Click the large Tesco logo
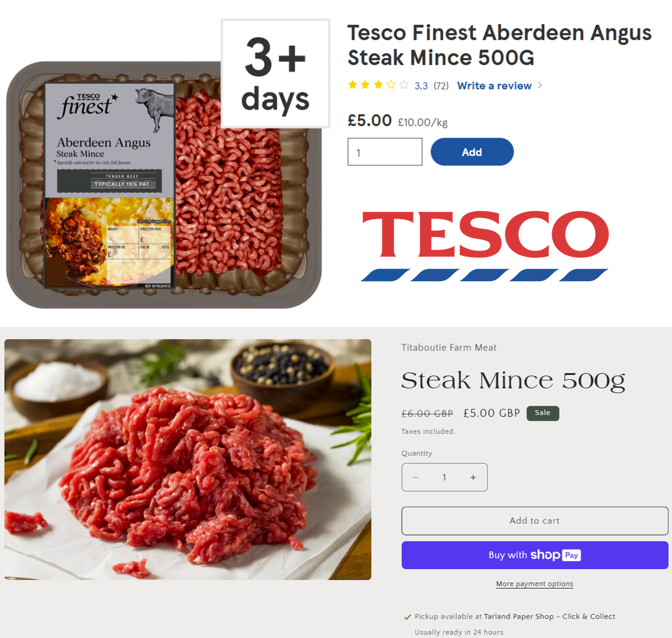 pos(485,246)
